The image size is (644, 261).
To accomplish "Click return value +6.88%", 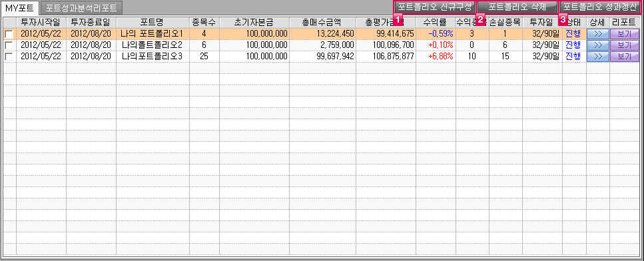I will click(x=440, y=56).
